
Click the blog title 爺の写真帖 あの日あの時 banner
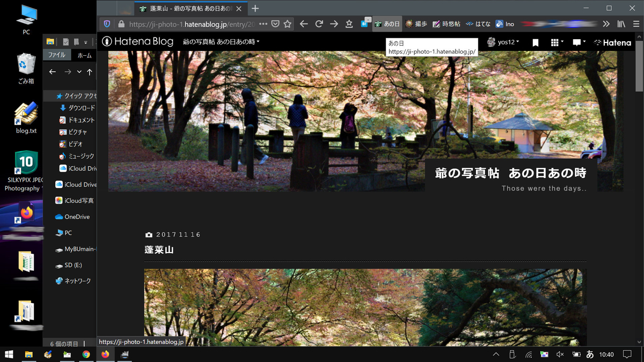510,173
